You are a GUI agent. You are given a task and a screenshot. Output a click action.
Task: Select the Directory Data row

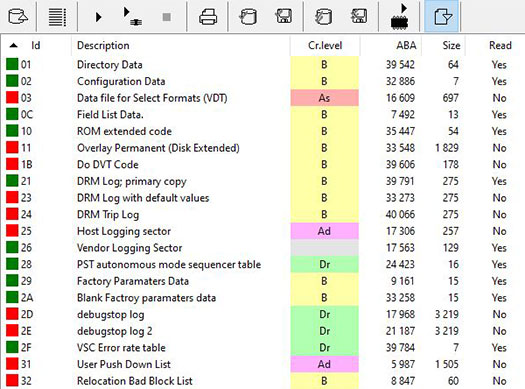tap(110, 64)
